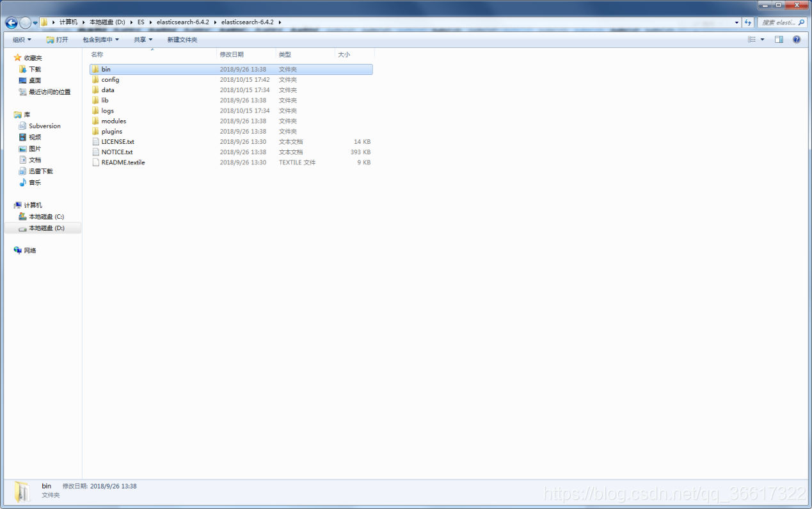Go forward with the Forward arrow button

(x=25, y=23)
